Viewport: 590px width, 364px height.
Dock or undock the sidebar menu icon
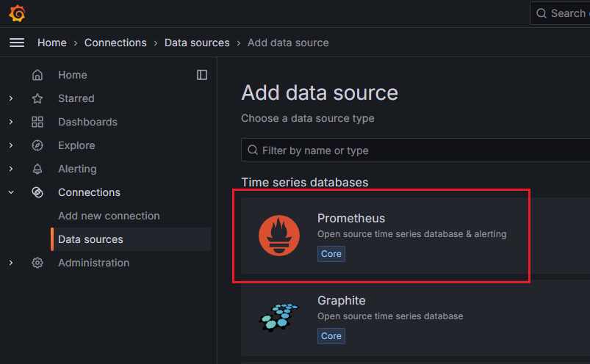pos(202,75)
